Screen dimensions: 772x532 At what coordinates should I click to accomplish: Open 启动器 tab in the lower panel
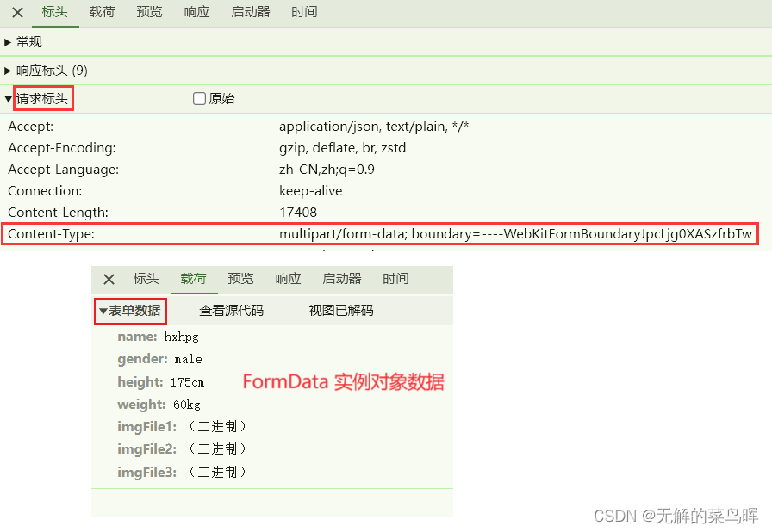pos(342,279)
